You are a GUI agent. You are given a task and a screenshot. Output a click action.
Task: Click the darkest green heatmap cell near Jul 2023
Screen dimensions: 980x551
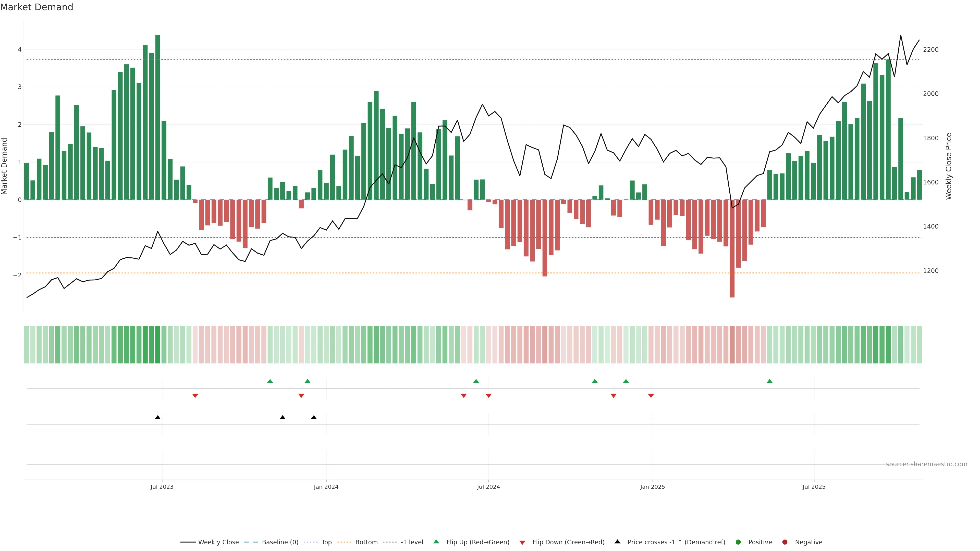(x=157, y=345)
